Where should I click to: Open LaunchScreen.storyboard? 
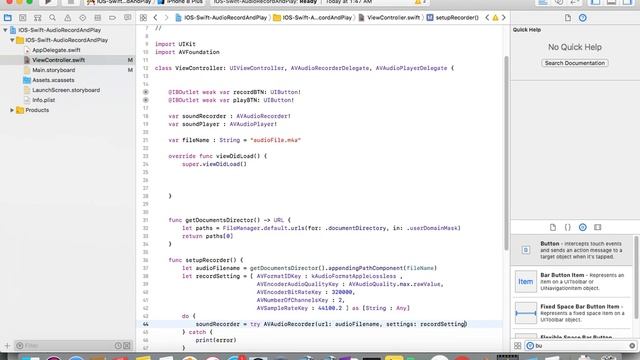click(66, 90)
